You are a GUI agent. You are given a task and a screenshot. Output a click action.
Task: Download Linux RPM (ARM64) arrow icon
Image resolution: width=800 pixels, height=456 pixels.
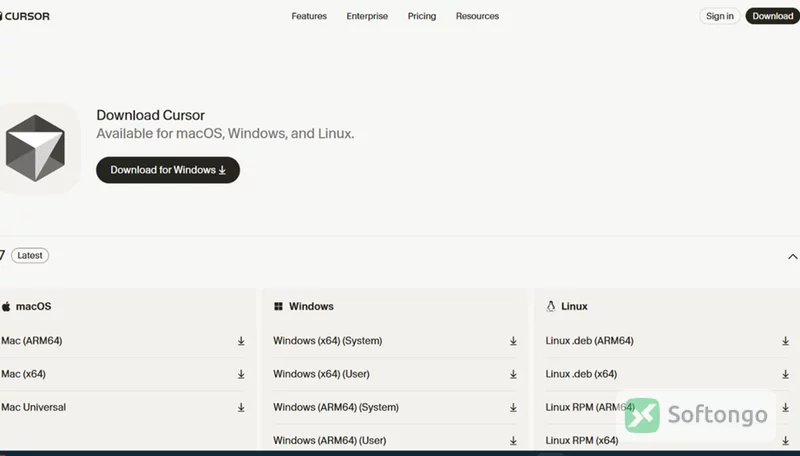click(786, 407)
